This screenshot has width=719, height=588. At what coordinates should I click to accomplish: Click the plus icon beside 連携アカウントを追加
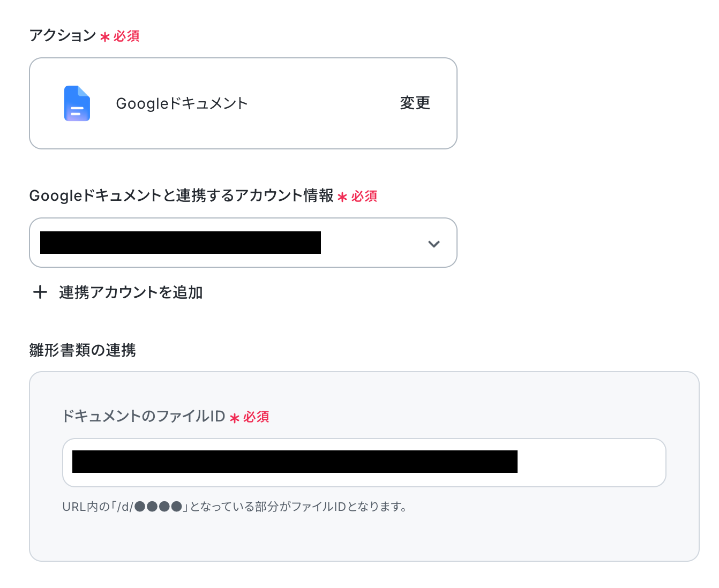point(40,292)
